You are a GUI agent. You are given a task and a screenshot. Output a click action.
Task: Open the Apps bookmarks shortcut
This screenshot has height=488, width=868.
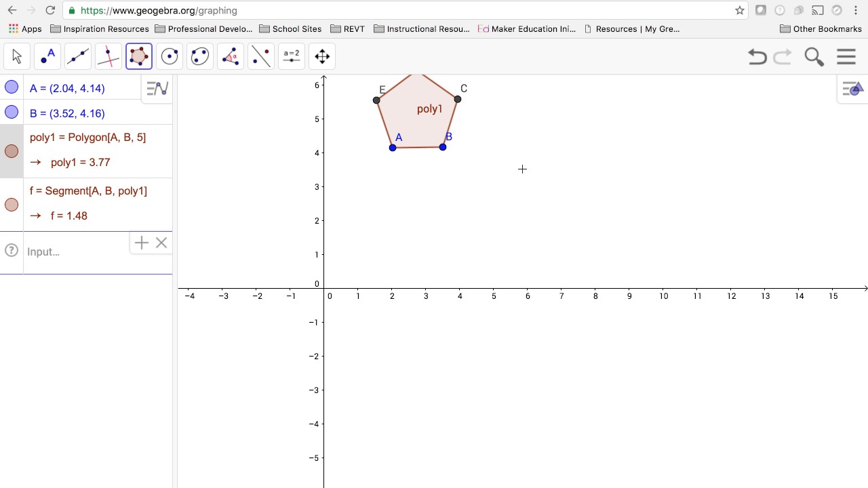click(x=25, y=28)
